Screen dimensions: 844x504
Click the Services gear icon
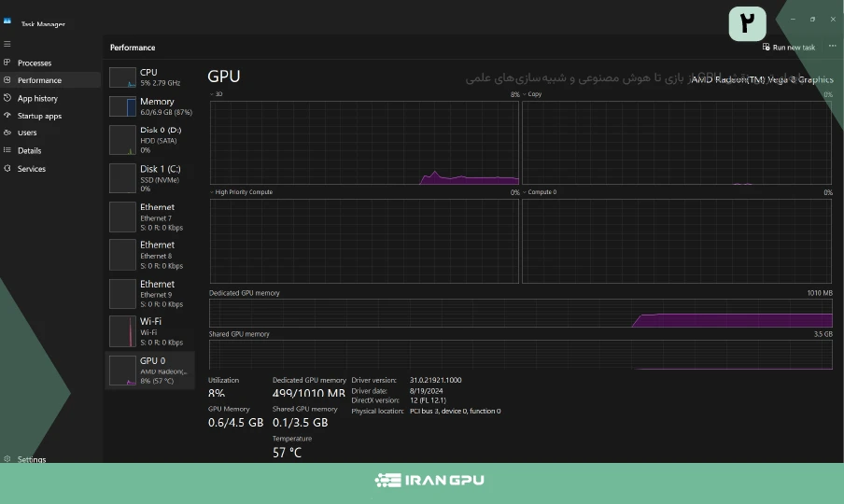coord(7,168)
